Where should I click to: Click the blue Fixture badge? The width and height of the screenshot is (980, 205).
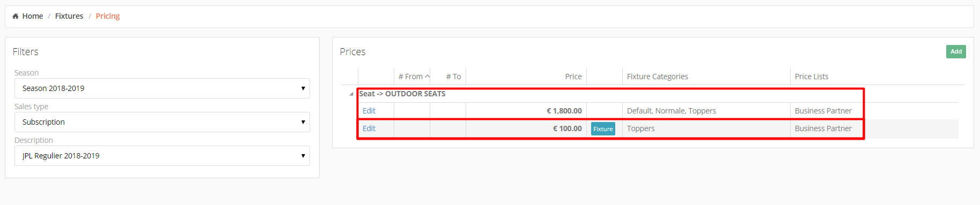(x=603, y=129)
